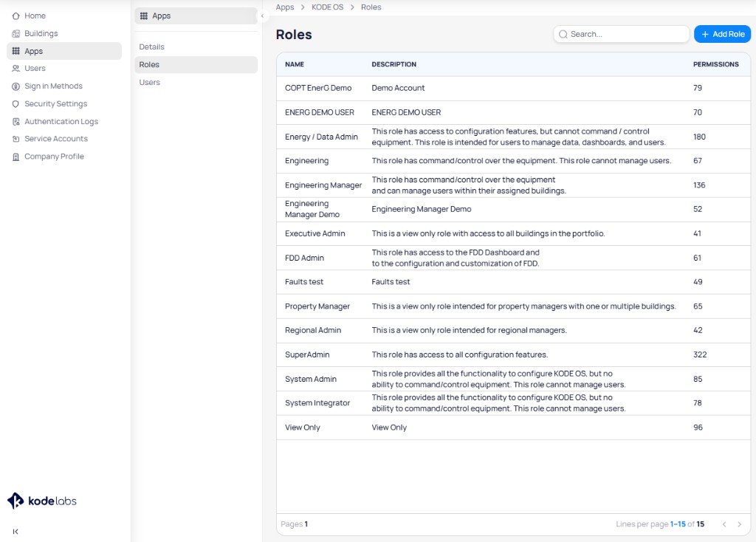
Task: Click Pages 1 indicator in footer
Action: pyautogui.click(x=294, y=524)
